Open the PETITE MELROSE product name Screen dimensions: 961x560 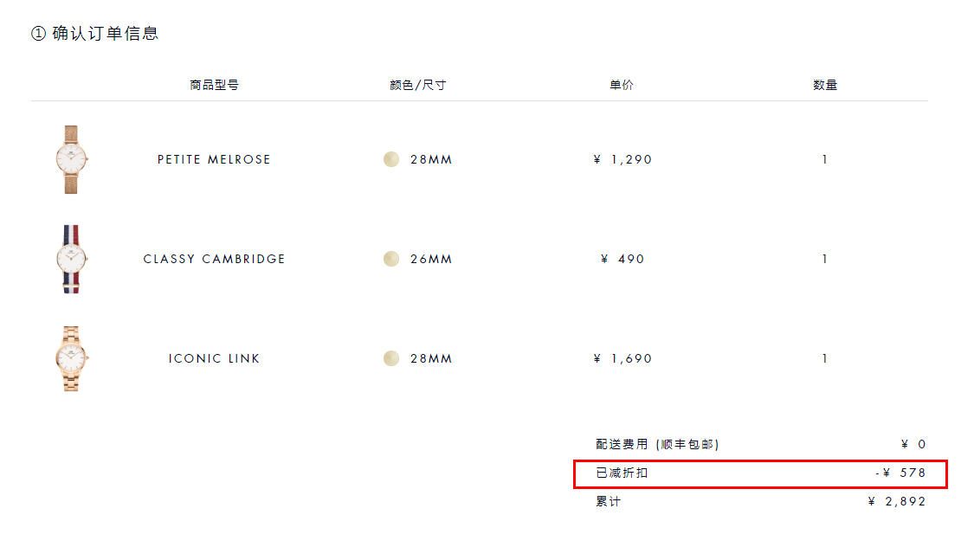pos(214,159)
